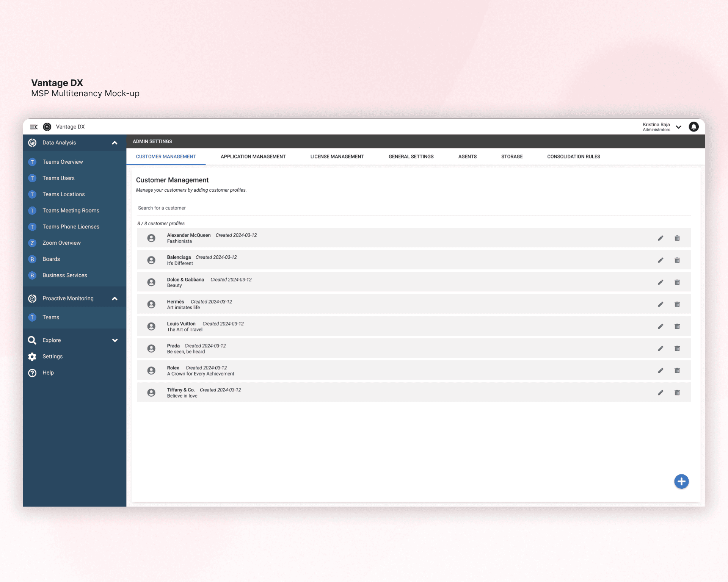Delete the Alexander McQueen profile

tap(677, 238)
